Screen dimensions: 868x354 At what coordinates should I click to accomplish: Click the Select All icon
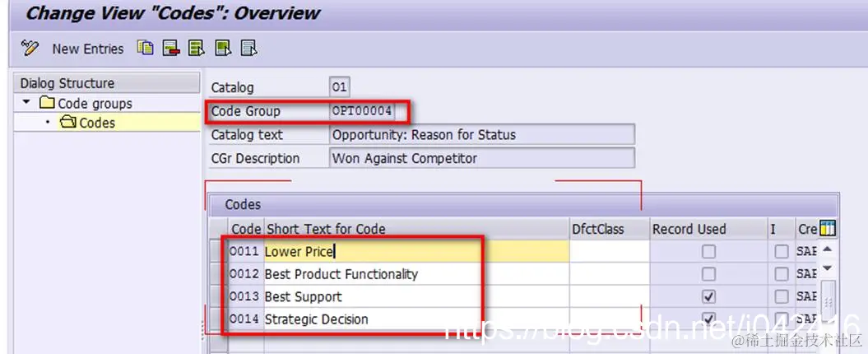tap(197, 49)
